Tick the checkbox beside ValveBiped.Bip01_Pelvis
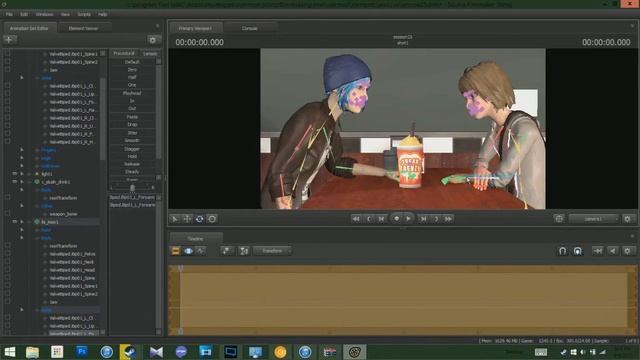The image size is (640, 360). (x=7, y=254)
